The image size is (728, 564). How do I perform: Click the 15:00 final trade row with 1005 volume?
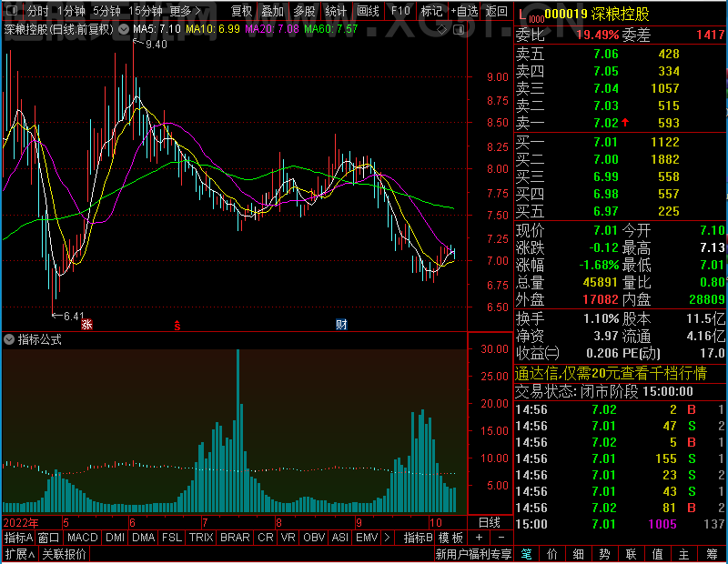621,524
